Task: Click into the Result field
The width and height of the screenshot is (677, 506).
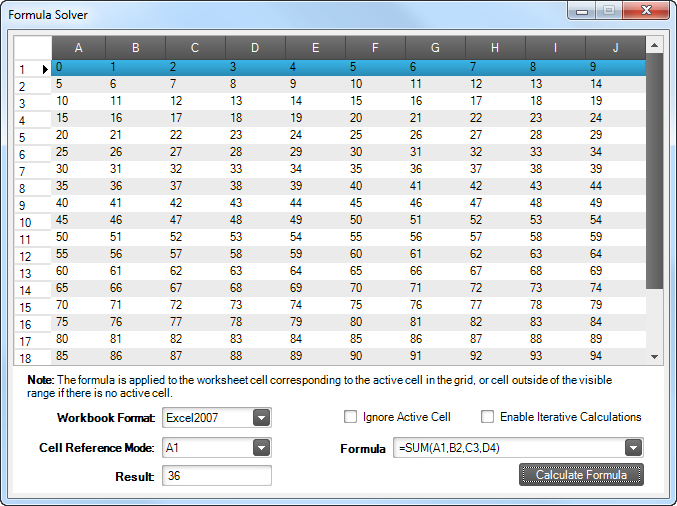Action: (217, 476)
